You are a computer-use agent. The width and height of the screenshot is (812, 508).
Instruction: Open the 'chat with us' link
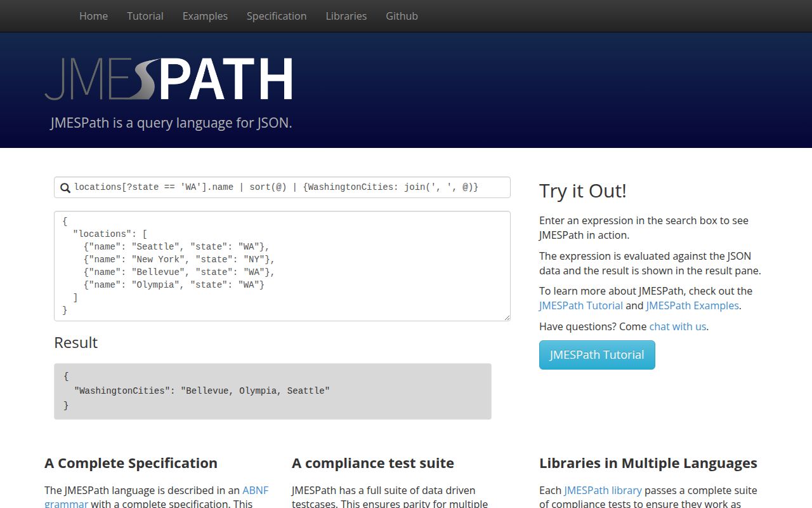[678, 326]
